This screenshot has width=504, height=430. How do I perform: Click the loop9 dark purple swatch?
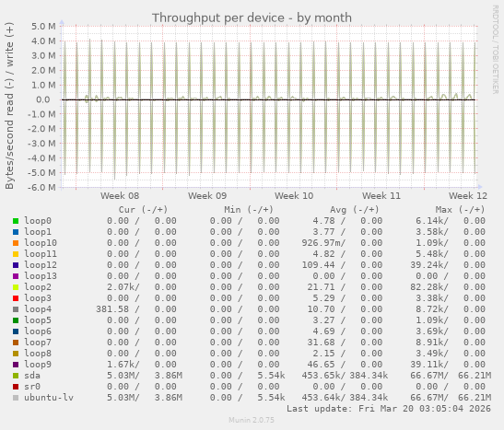(16, 365)
